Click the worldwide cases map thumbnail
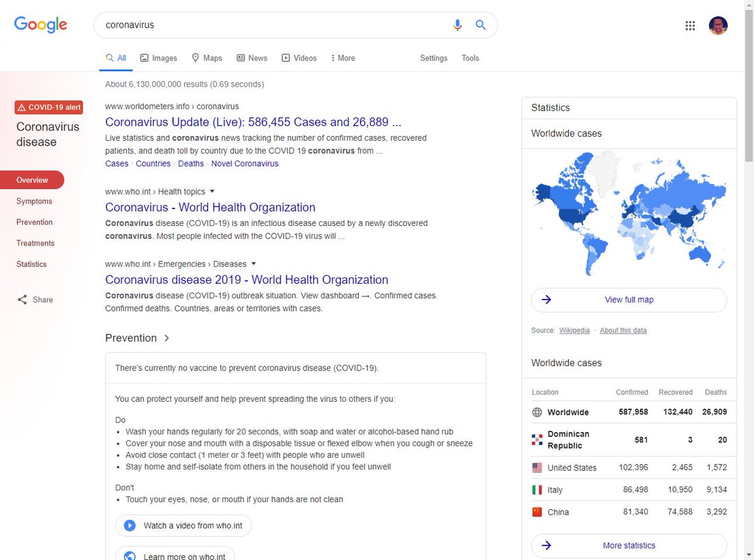754x560 pixels. pos(629,215)
